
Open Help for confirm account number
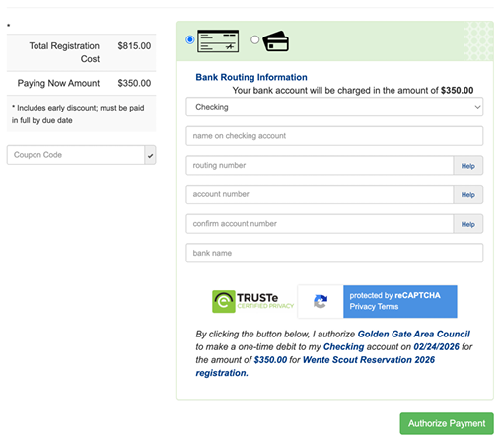pyautogui.click(x=468, y=224)
